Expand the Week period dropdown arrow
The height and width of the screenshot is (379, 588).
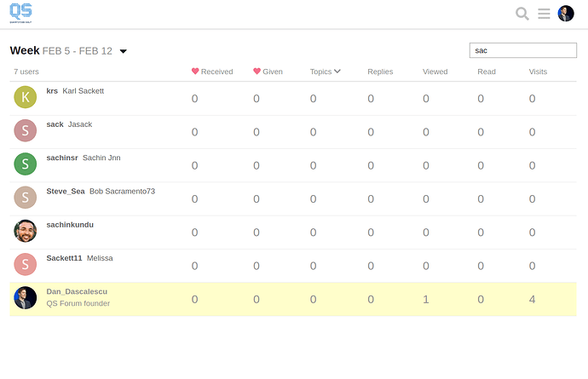[x=123, y=51]
